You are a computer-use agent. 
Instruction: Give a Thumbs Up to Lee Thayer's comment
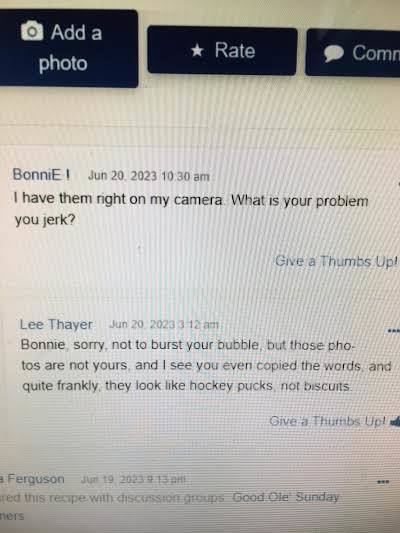328,421
